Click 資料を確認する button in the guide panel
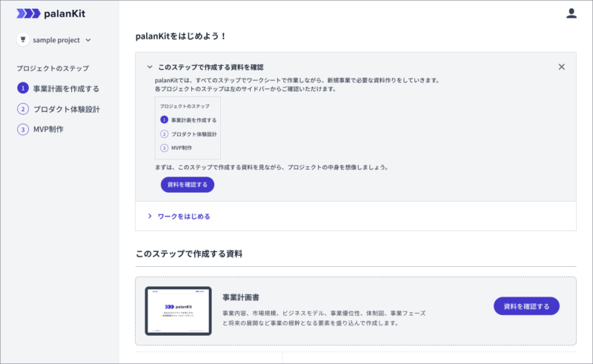Viewport: 593px width, 364px height. pos(188,185)
